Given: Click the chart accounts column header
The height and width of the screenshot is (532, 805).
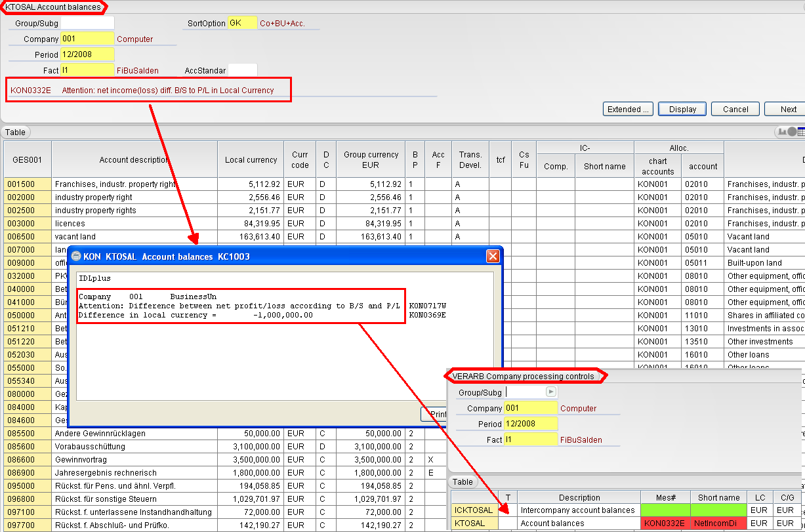Looking at the screenshot, I should [x=657, y=166].
